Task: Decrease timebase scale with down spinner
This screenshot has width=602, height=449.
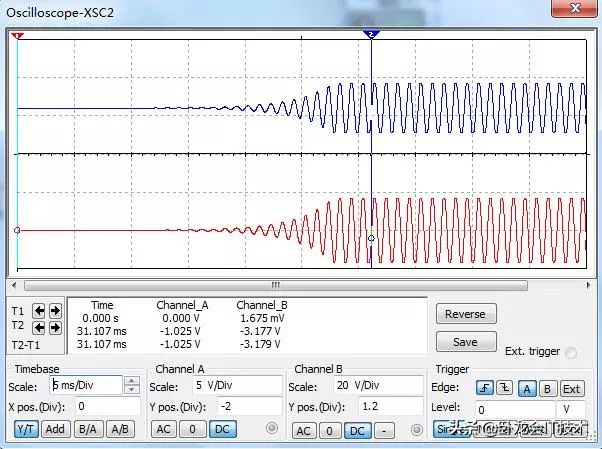Action: point(132,389)
